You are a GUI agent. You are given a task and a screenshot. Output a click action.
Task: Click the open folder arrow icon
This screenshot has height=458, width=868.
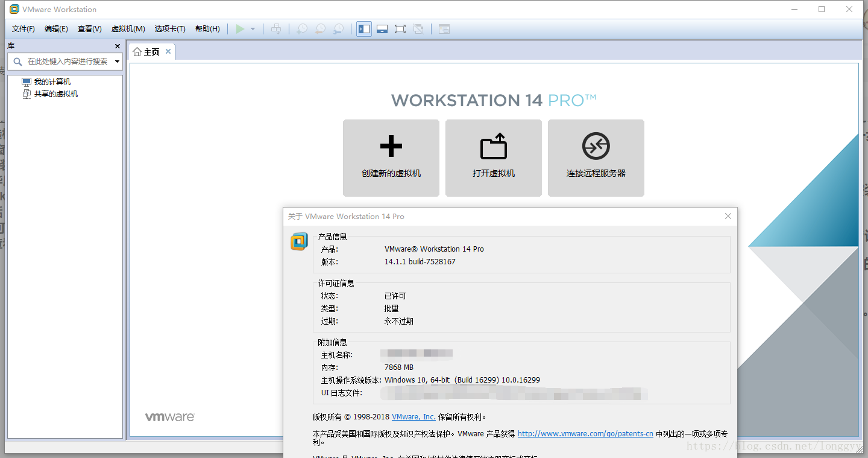coord(494,146)
